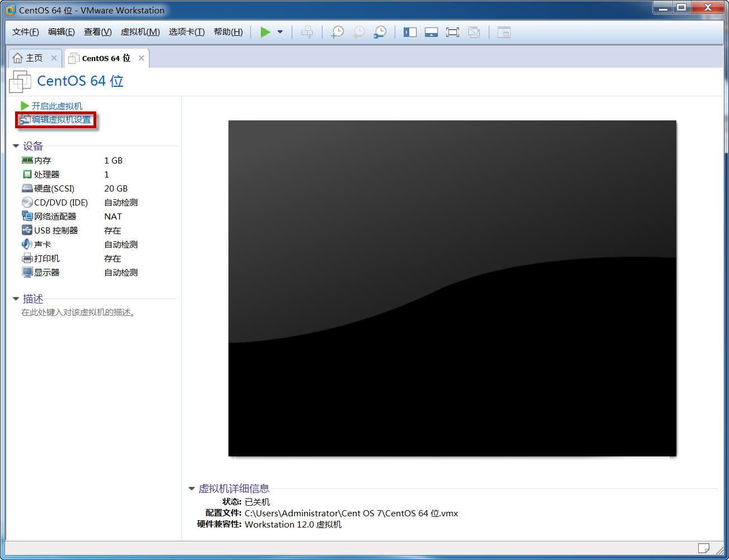729x560 pixels.
Task: Open the 文件(F) menu
Action: pos(26,32)
